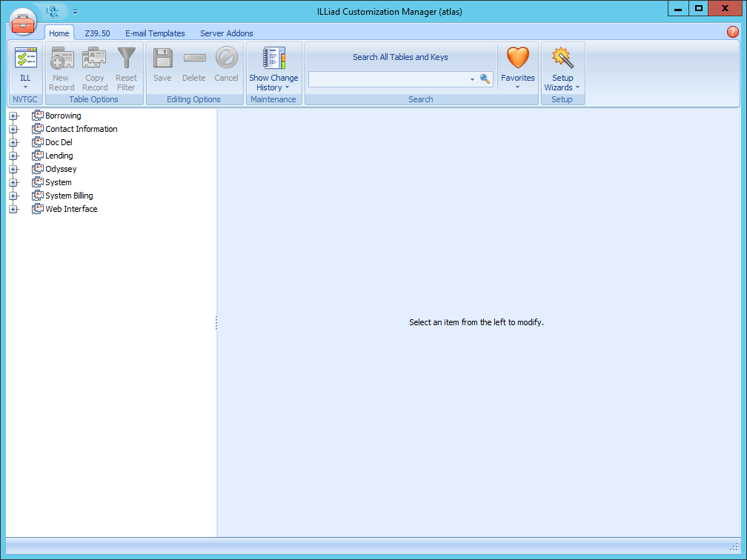This screenshot has height=560, width=747.
Task: Open the Favorites heart icon
Action: pos(517,59)
